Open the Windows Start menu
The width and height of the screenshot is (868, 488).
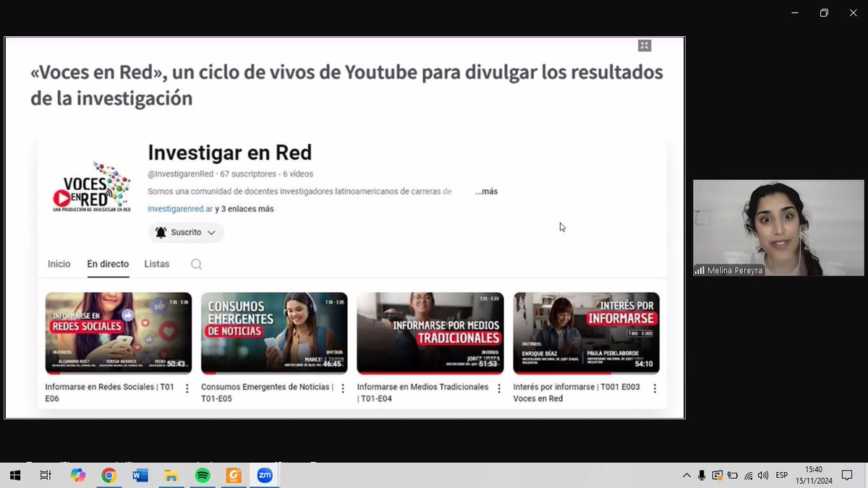click(x=15, y=475)
